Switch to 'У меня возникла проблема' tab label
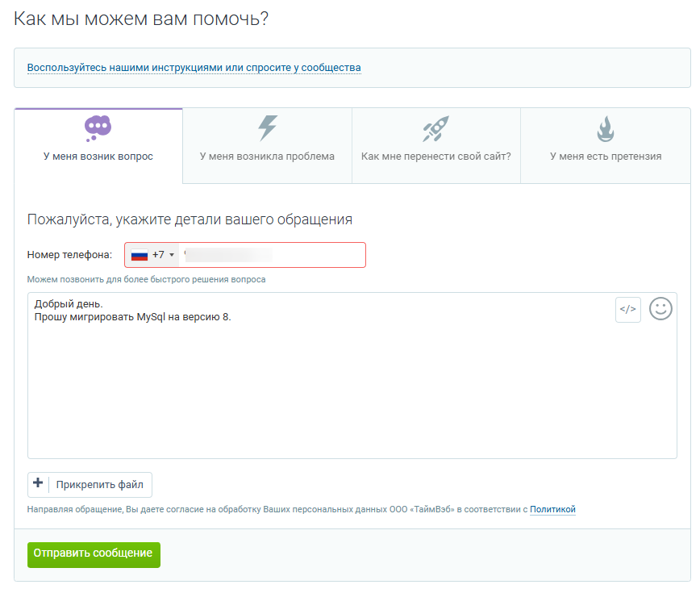Viewport: 700px width, 593px height. 267,157
